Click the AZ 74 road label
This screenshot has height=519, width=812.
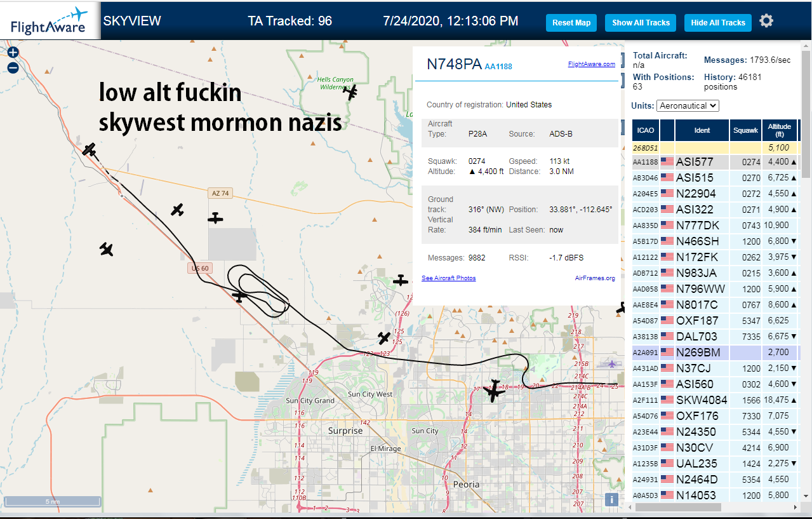click(220, 192)
